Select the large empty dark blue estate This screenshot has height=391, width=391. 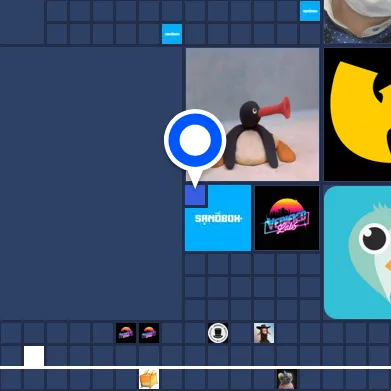pos(91,183)
